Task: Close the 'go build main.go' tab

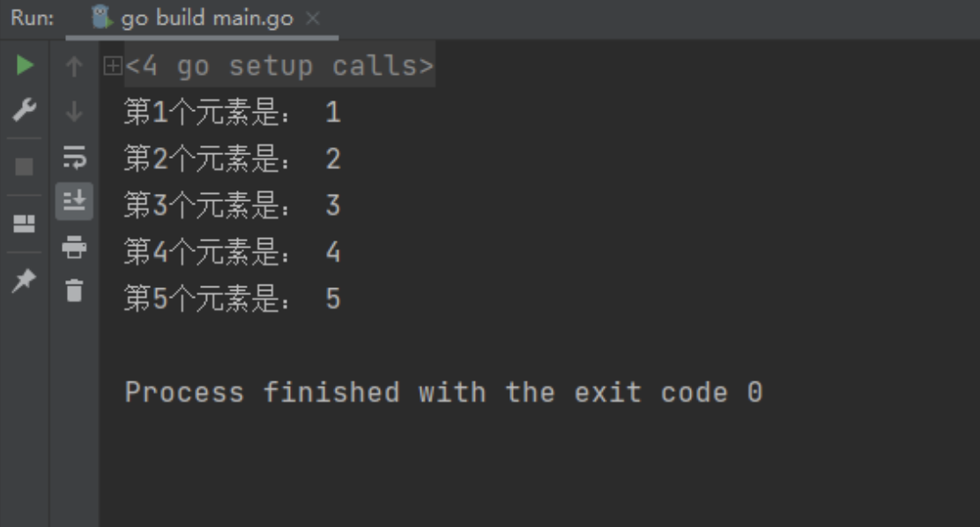Action: [x=313, y=19]
